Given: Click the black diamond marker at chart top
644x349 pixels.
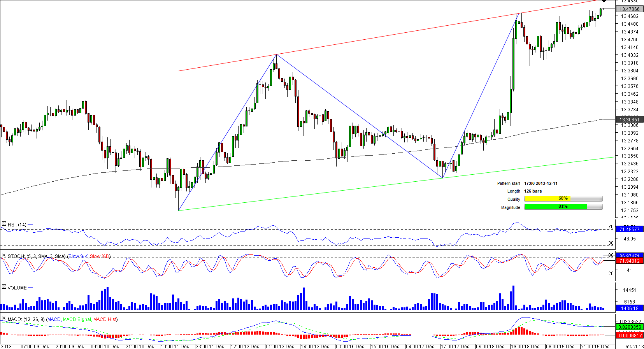Looking at the screenshot, I should (x=604, y=2).
